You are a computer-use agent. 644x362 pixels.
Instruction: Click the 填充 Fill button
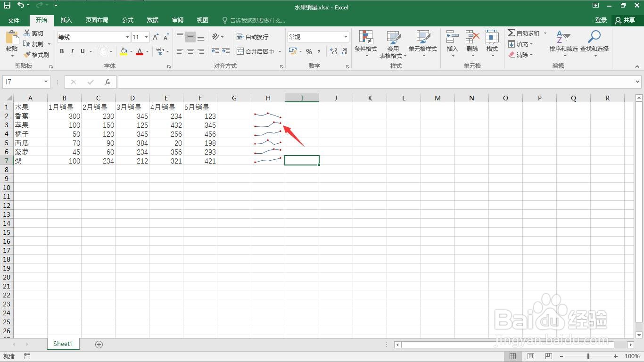click(520, 44)
